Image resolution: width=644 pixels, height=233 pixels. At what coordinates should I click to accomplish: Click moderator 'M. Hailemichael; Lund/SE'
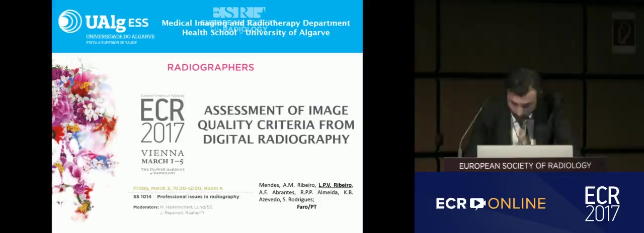click(186, 207)
